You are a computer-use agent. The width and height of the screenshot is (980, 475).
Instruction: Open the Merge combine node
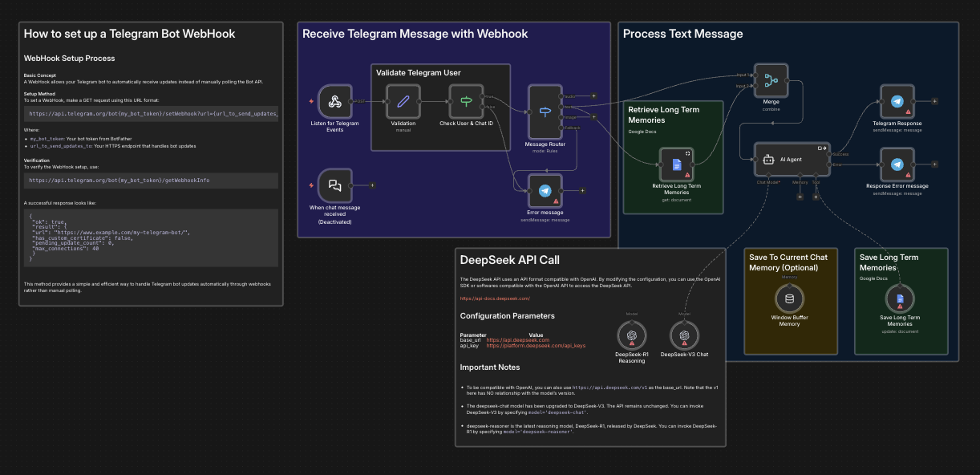(x=771, y=80)
